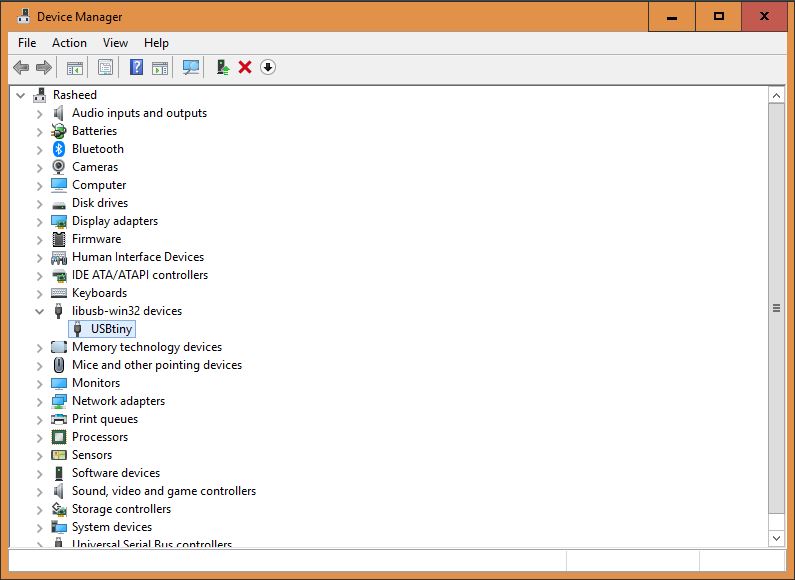795x580 pixels.
Task: Select Software devices label
Action: [x=116, y=473]
